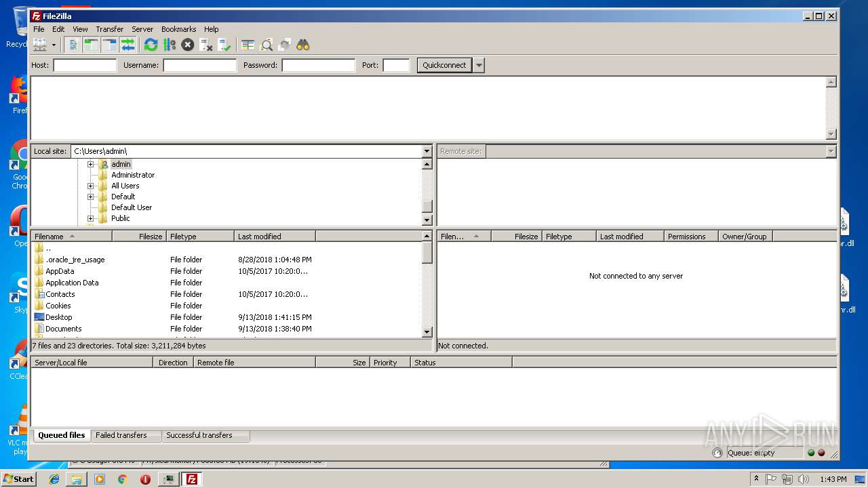Click the Password input field
Screen dimensions: 868x488
(x=318, y=65)
